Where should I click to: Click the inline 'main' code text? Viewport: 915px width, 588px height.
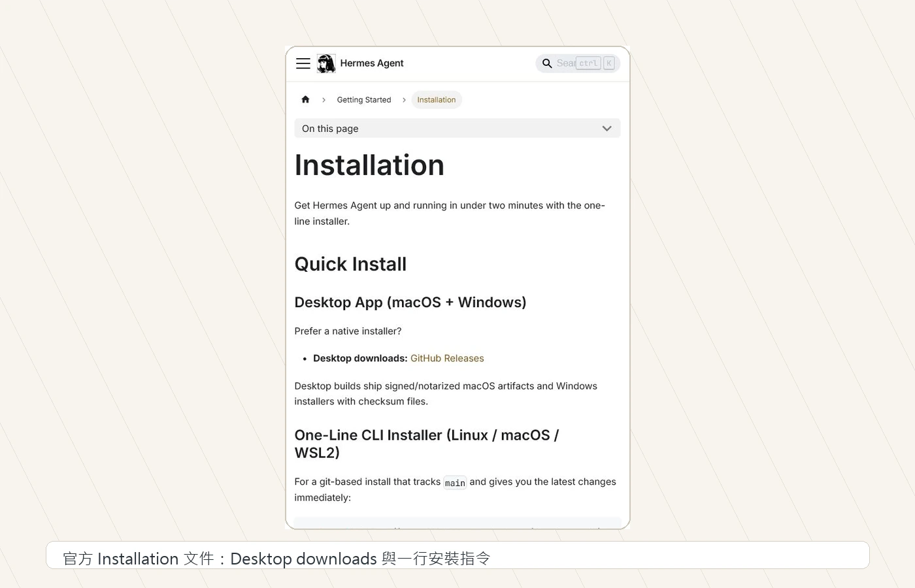pos(455,483)
